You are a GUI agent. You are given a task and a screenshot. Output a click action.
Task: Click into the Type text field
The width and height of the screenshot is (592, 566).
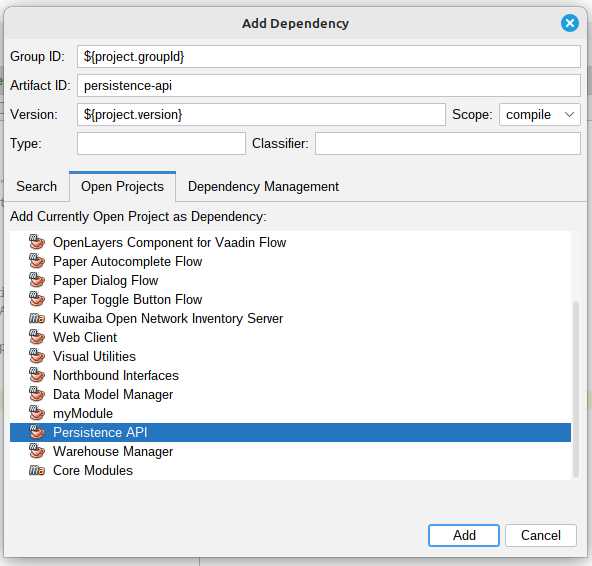pos(161,143)
